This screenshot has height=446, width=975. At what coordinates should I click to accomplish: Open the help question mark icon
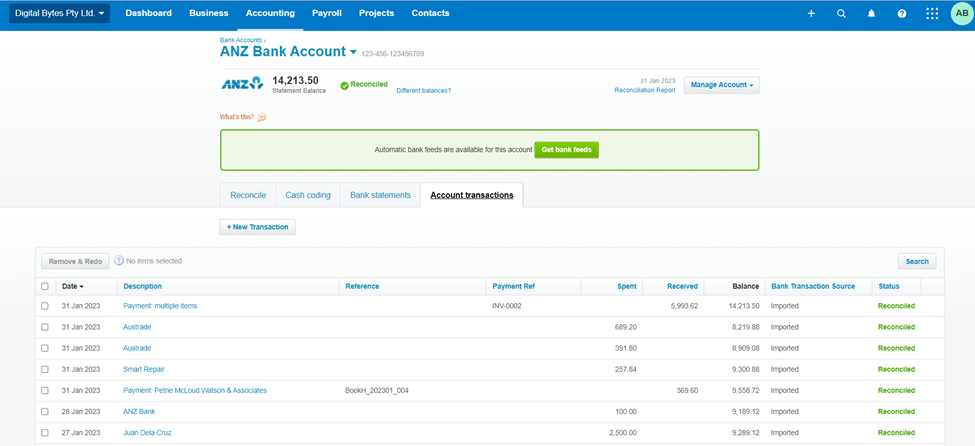(x=902, y=13)
